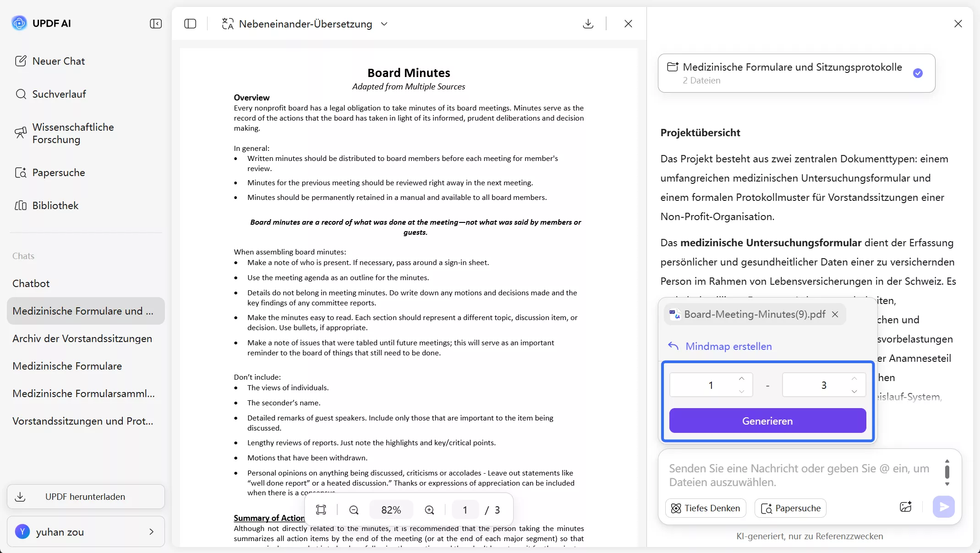Zoom in the PDF view

click(429, 510)
